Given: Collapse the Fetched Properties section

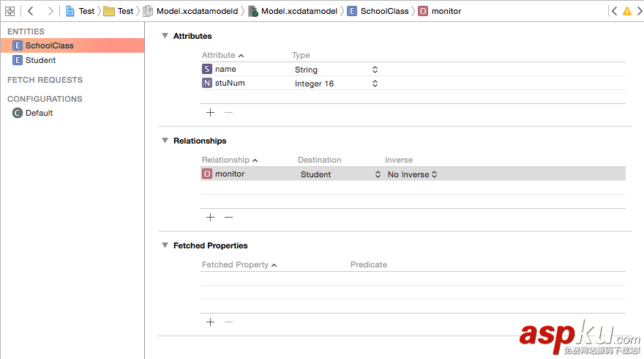Looking at the screenshot, I should click(x=165, y=245).
